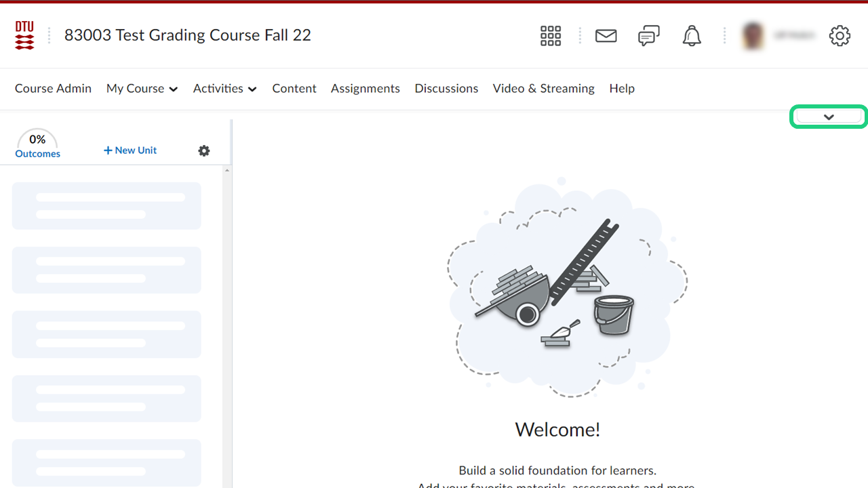Open the admin tools gear icon
This screenshot has height=488, width=868.
pyautogui.click(x=840, y=36)
